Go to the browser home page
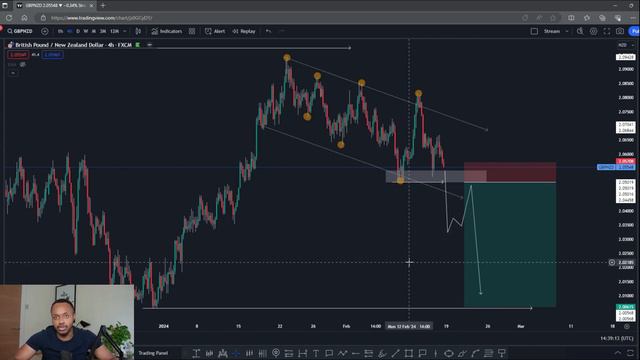This screenshot has width=640, height=360. pyautogui.click(x=24, y=18)
